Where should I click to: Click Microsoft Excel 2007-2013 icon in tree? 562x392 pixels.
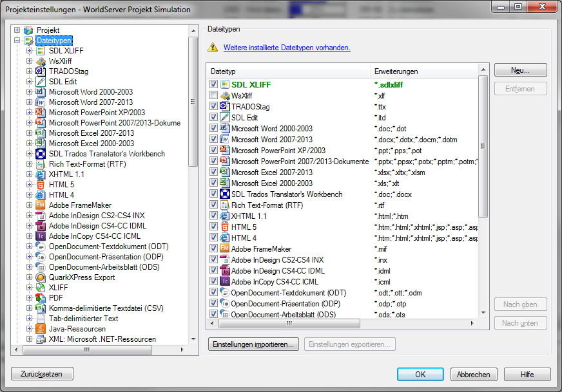coord(41,133)
